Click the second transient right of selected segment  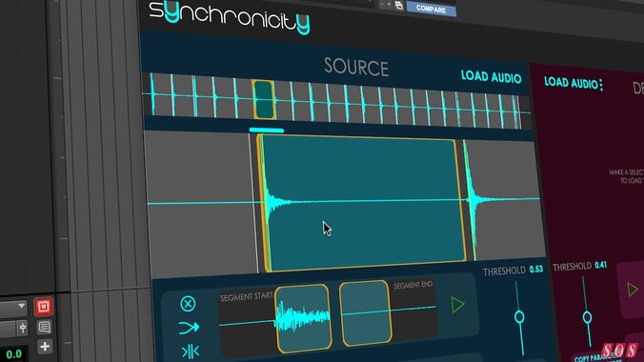pos(471,200)
